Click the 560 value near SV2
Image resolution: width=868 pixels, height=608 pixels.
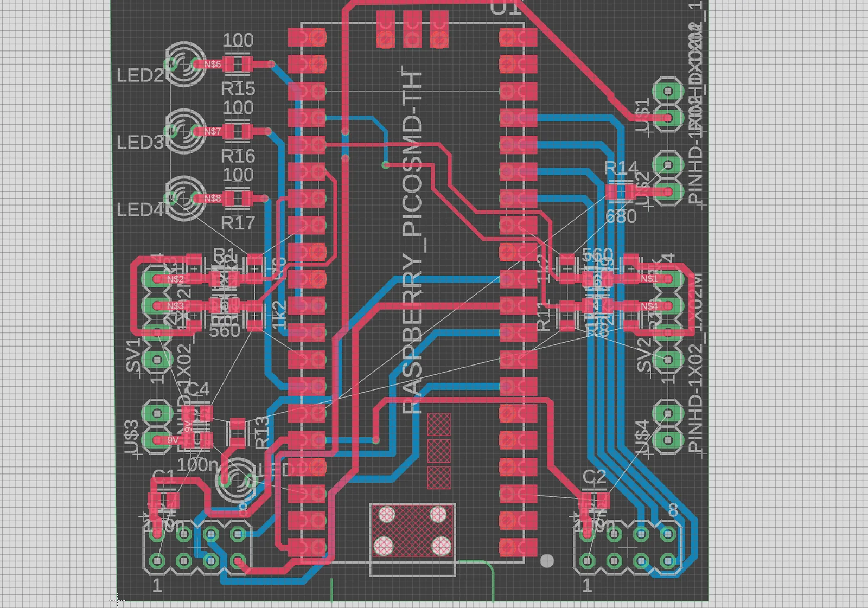(597, 255)
